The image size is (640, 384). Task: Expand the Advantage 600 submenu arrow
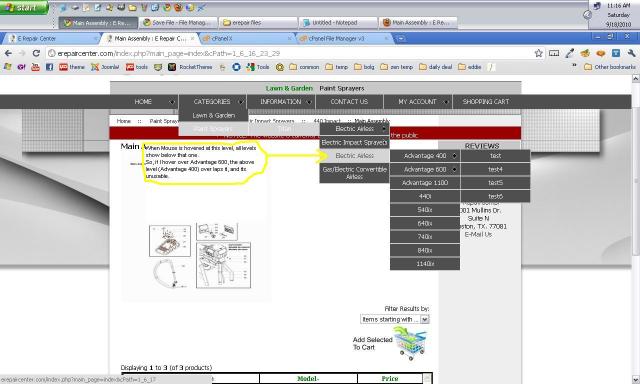(455, 169)
